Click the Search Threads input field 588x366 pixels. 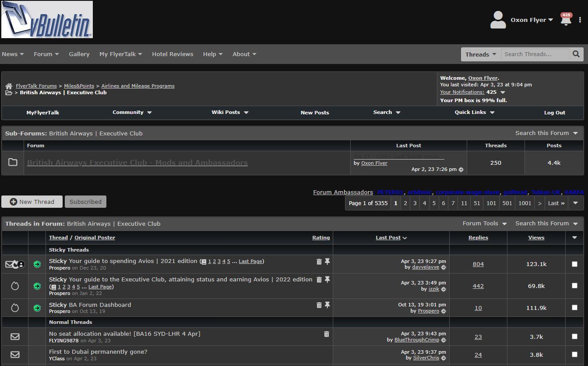point(535,54)
